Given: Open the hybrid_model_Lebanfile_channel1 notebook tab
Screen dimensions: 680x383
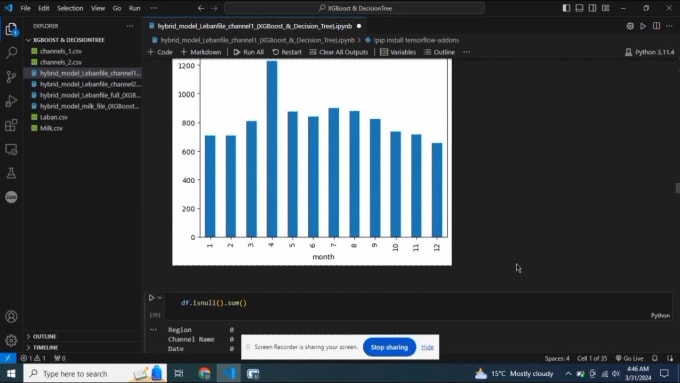Looking at the screenshot, I should [255, 26].
